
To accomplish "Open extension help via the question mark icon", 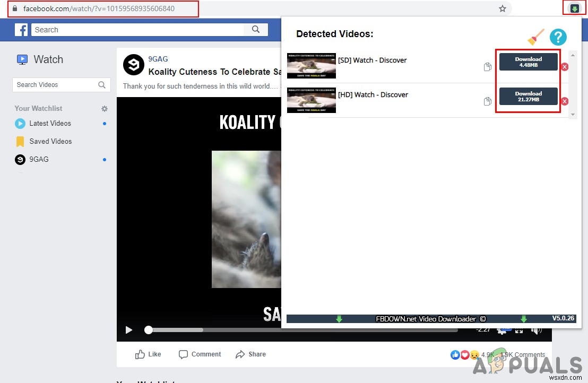I will point(558,37).
